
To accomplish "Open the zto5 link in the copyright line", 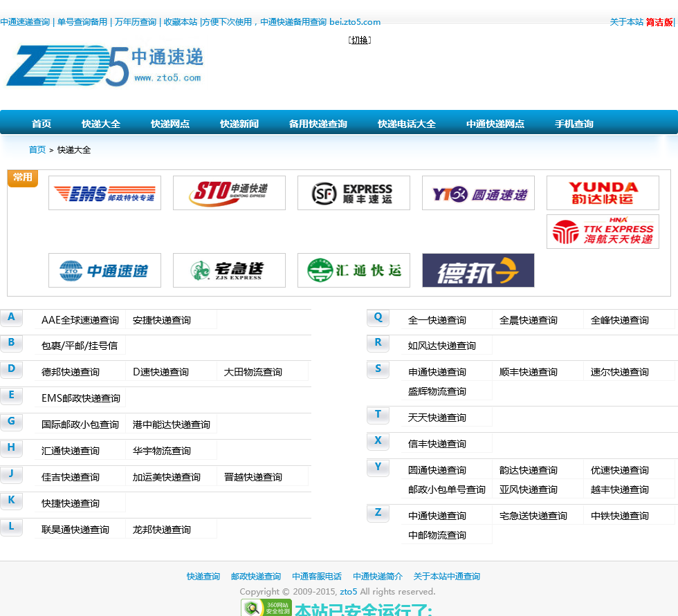I will click(349, 591).
